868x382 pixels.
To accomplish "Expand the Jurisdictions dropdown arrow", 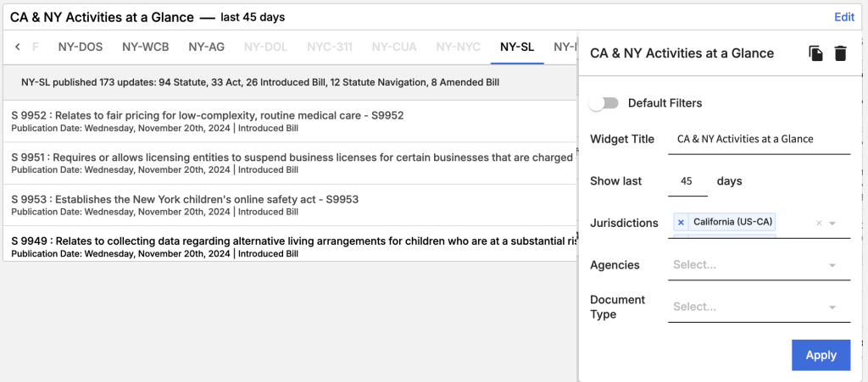I will click(x=833, y=223).
